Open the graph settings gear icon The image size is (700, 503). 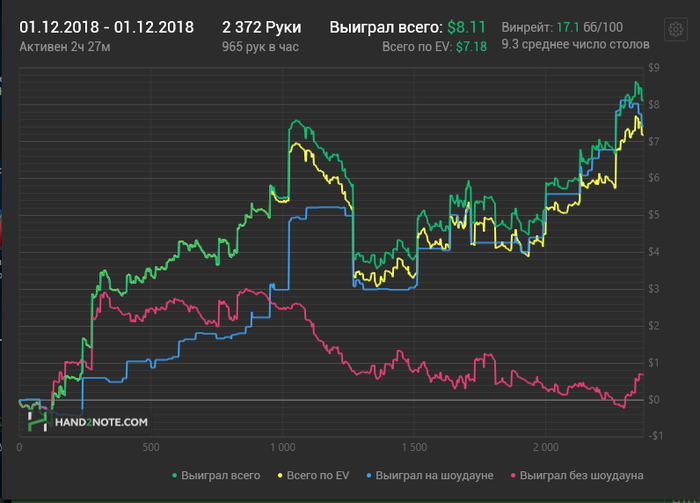coord(675,29)
